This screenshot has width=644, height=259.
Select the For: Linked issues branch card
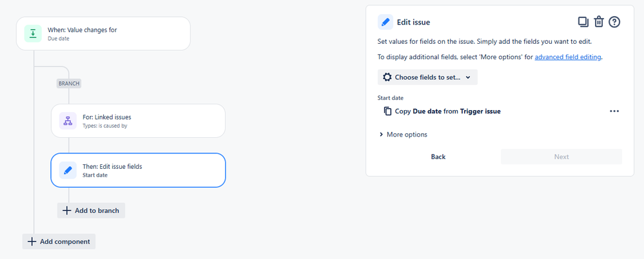click(x=138, y=120)
